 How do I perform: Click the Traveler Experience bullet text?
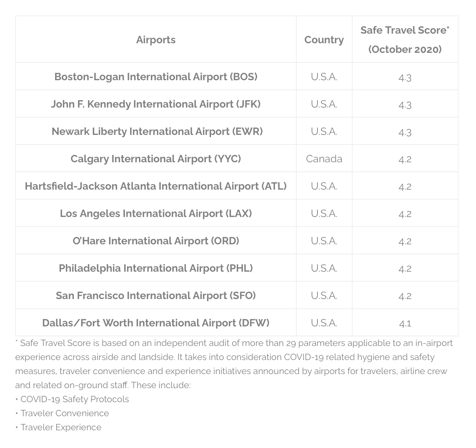click(x=61, y=427)
